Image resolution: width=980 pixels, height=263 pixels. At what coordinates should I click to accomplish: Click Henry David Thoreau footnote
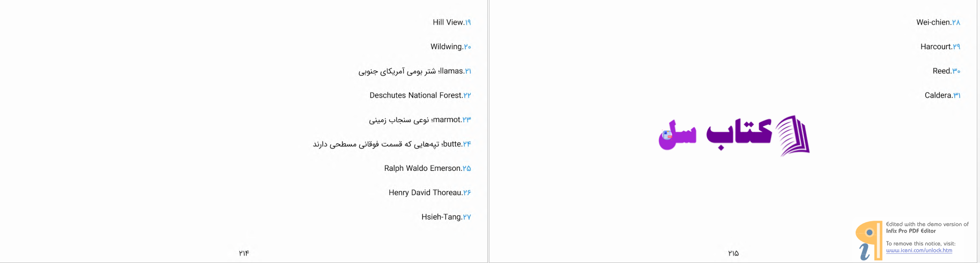click(x=430, y=192)
